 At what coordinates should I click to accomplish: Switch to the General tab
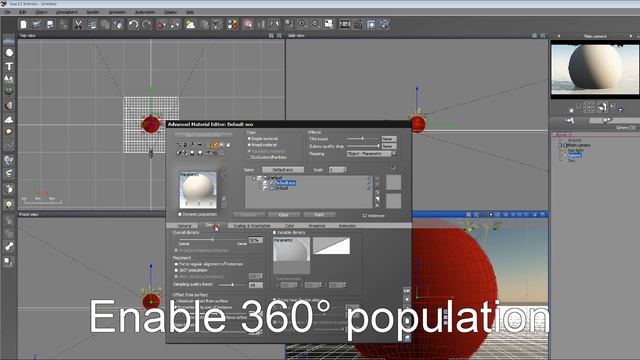tap(184, 226)
